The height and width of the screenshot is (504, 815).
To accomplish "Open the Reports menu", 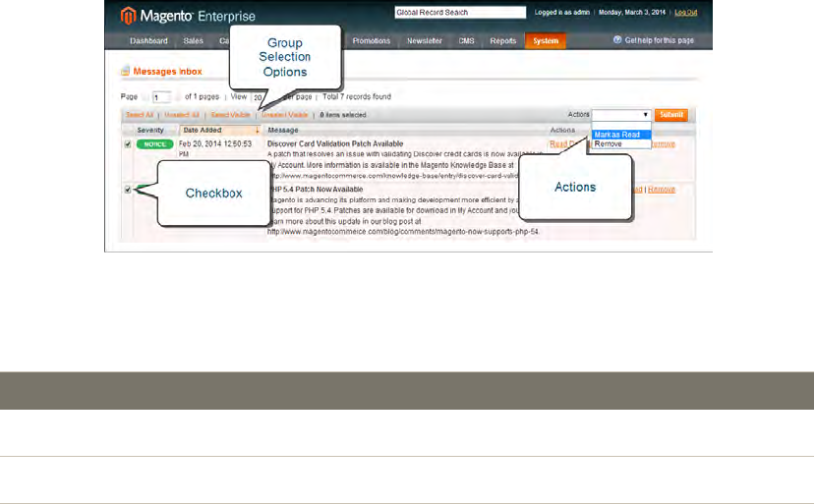I will click(x=503, y=41).
